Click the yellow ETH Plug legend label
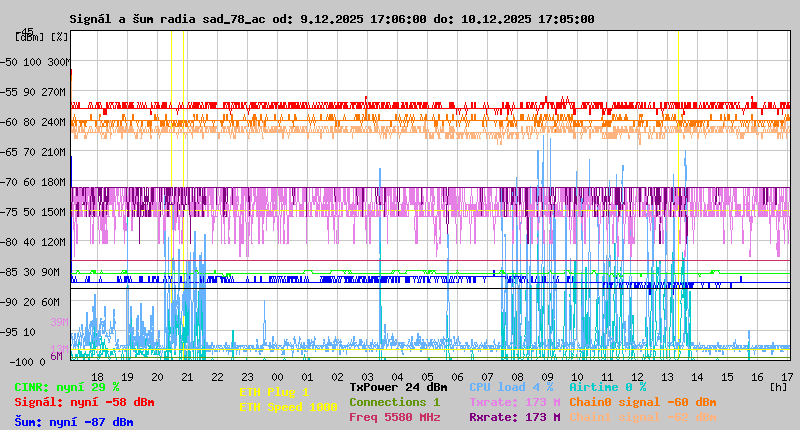800x430 pixels. pos(274,393)
